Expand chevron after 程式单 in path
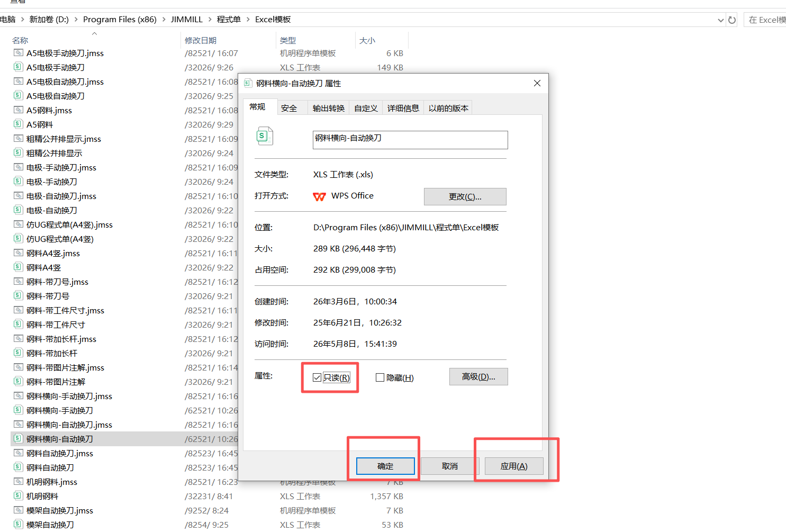The width and height of the screenshot is (786, 532). pos(248,20)
